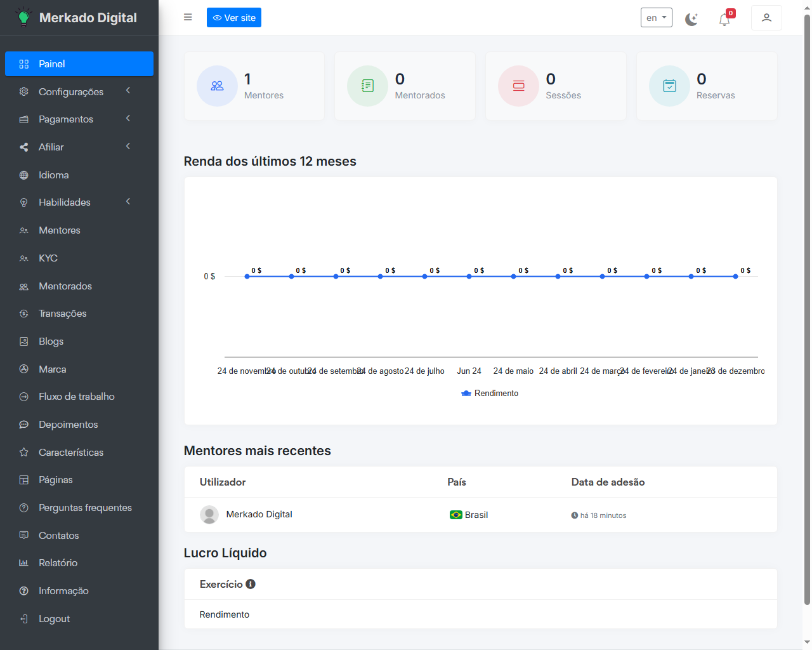Click the Merkado Digital mentor avatar
This screenshot has width=812, height=650.
click(x=209, y=515)
